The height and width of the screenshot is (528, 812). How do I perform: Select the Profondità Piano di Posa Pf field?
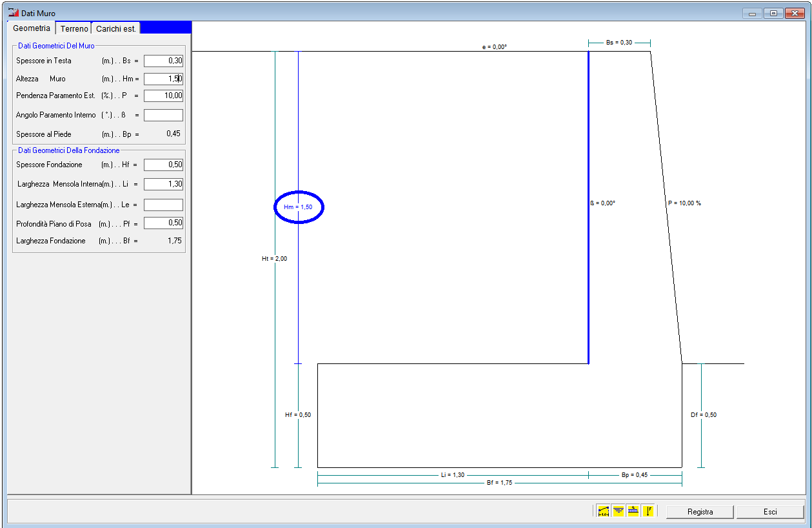coord(164,223)
